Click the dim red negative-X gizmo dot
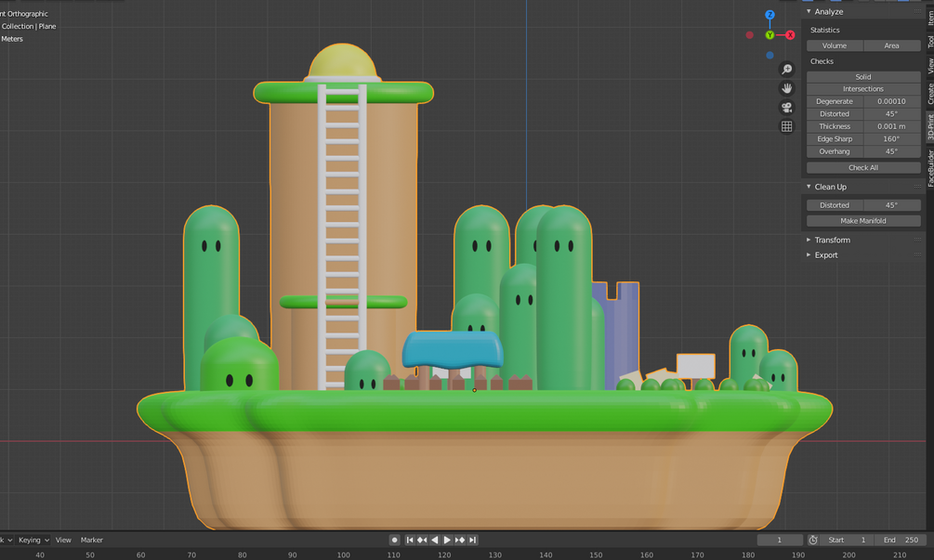Screen dimensions: 934x560 tap(749, 35)
